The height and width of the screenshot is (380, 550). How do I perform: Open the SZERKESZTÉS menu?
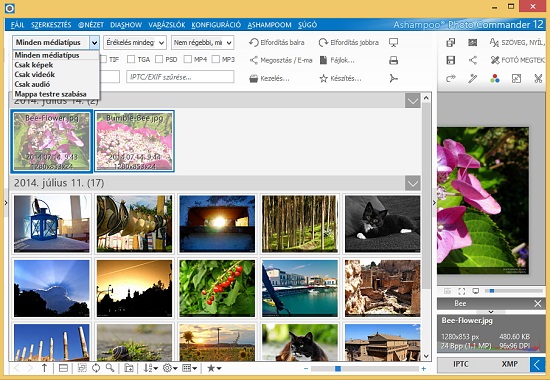[51, 25]
